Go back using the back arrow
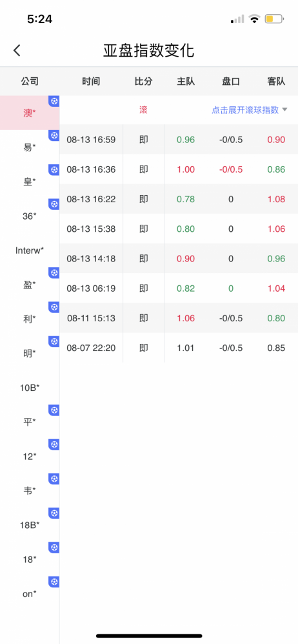Screen dimensions: 298x644 17,50
